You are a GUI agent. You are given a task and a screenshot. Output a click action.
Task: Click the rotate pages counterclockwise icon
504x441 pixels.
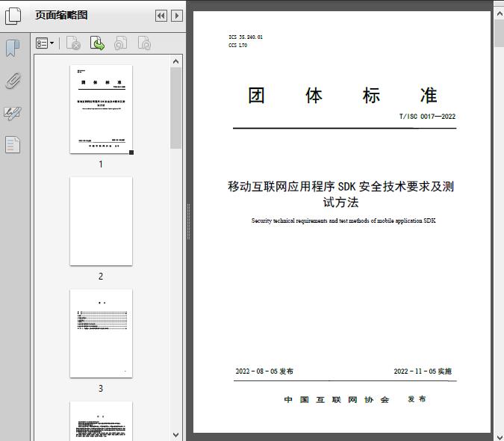[120, 43]
